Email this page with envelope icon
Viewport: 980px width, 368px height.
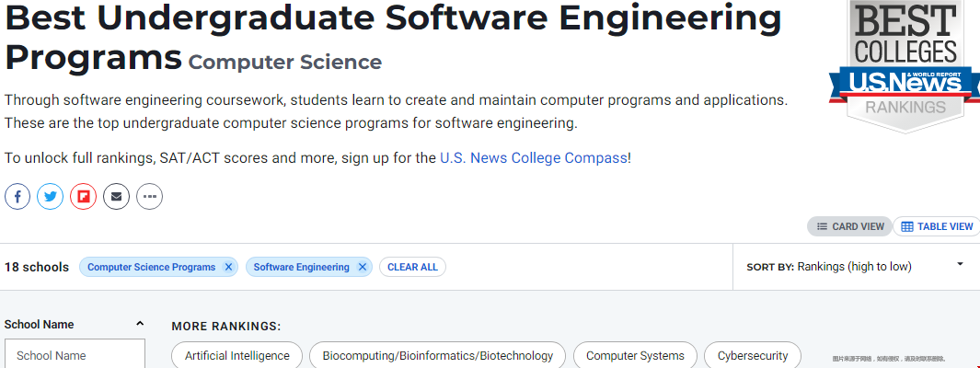116,197
